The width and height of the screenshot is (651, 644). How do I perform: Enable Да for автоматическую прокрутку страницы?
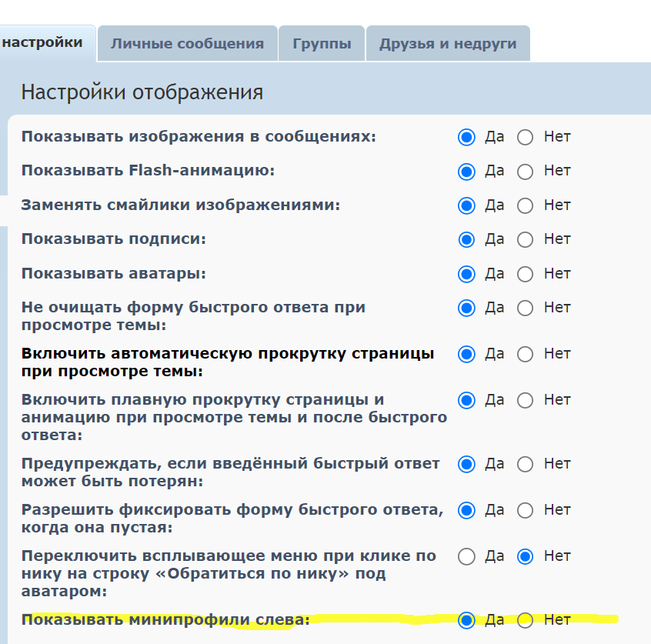[x=466, y=354]
